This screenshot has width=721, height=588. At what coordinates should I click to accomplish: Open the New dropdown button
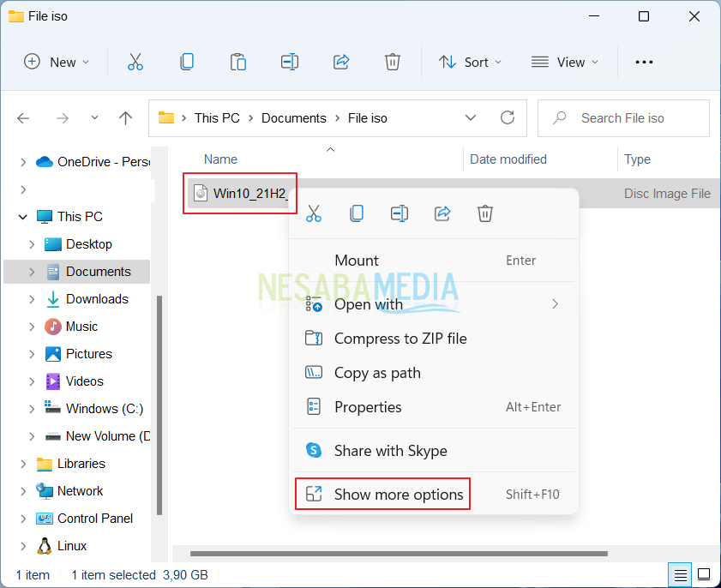(x=56, y=62)
